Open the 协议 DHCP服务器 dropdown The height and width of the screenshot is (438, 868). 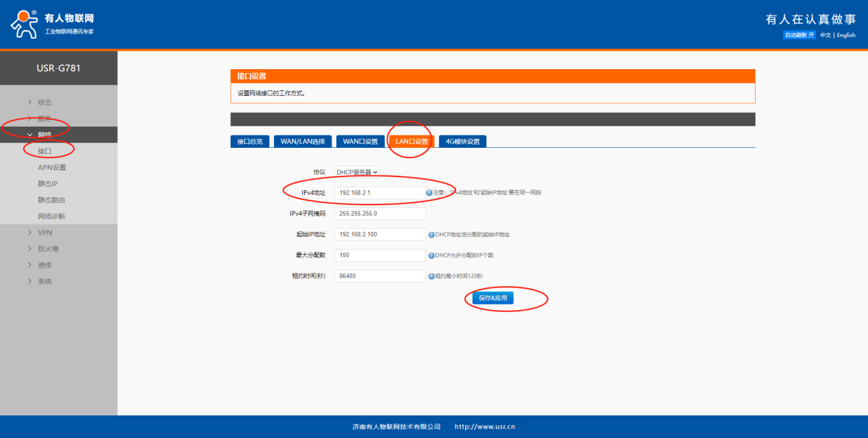click(357, 172)
